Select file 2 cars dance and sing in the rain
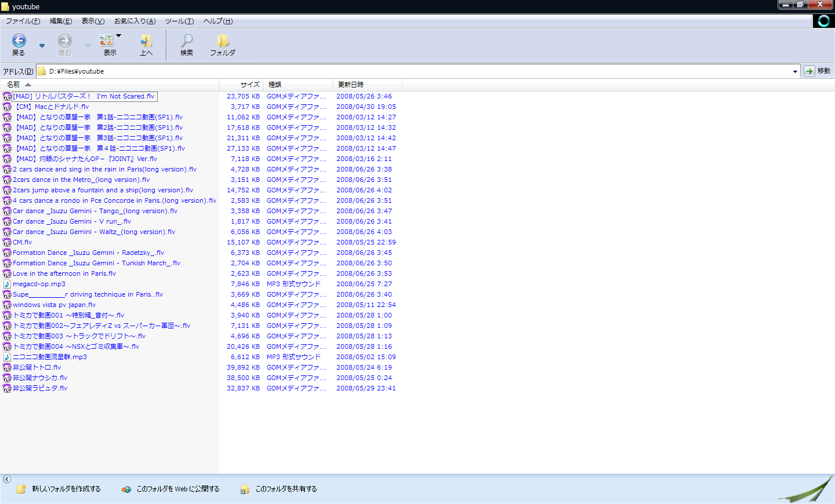Screen dimensions: 835x504 click(x=104, y=169)
